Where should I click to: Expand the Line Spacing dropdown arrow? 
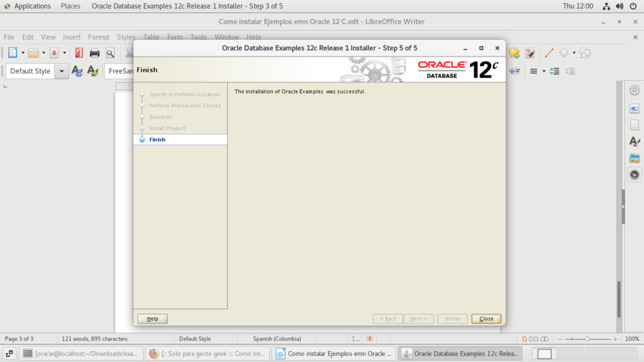(x=544, y=71)
